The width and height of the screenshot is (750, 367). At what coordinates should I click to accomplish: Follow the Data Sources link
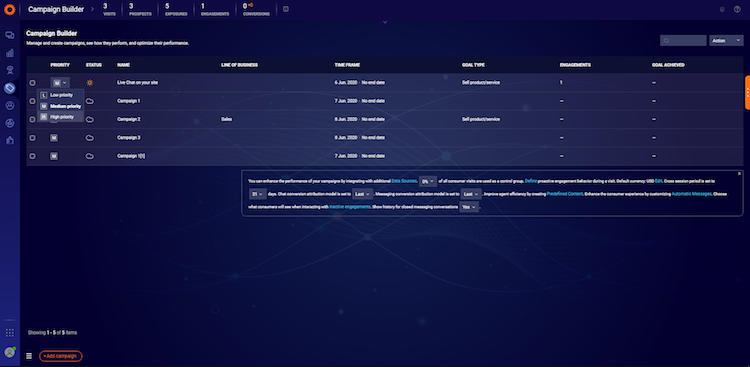404,181
